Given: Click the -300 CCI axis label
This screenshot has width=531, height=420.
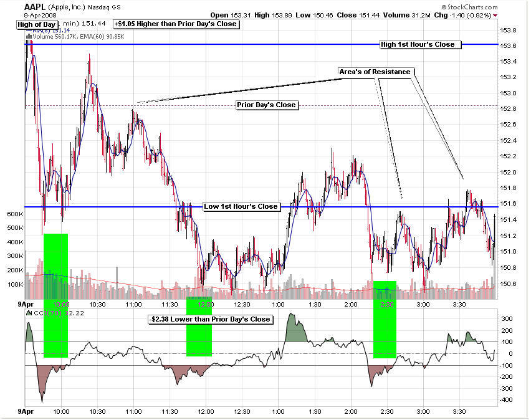Looking at the screenshot, I should (x=506, y=389).
